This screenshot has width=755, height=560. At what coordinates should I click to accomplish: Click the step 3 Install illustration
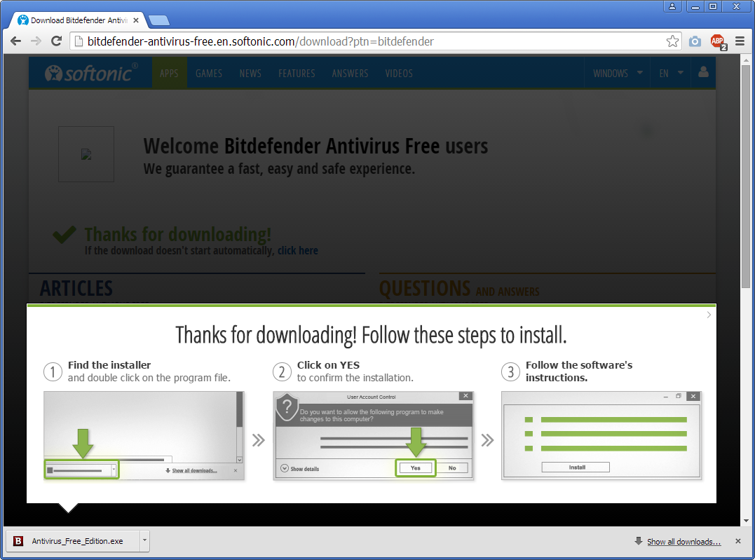[x=601, y=435]
